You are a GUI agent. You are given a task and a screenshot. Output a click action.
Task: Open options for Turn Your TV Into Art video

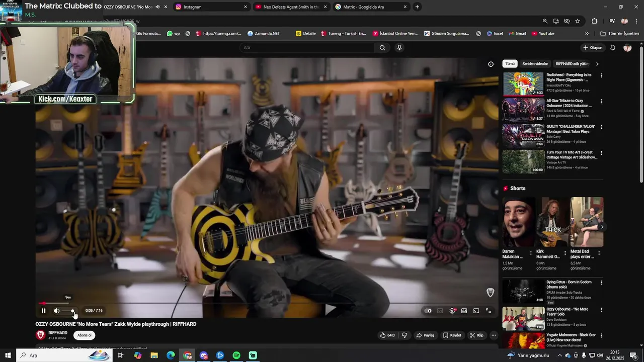click(x=601, y=153)
